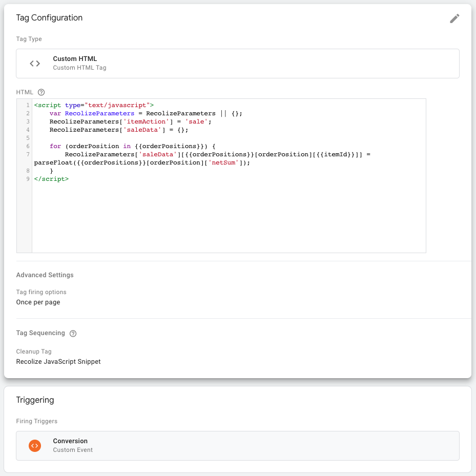Click the Advanced Settings label
The image size is (476, 476).
click(x=45, y=275)
